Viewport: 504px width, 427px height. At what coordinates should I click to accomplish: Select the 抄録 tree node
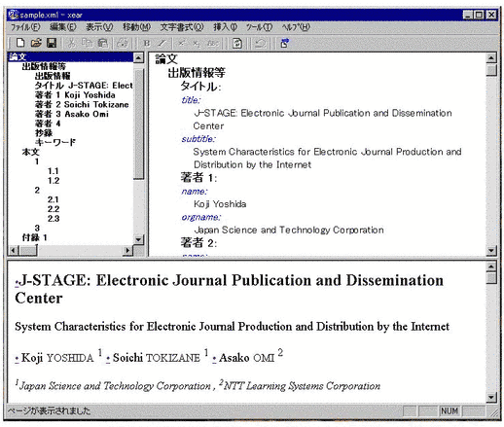tap(44, 132)
